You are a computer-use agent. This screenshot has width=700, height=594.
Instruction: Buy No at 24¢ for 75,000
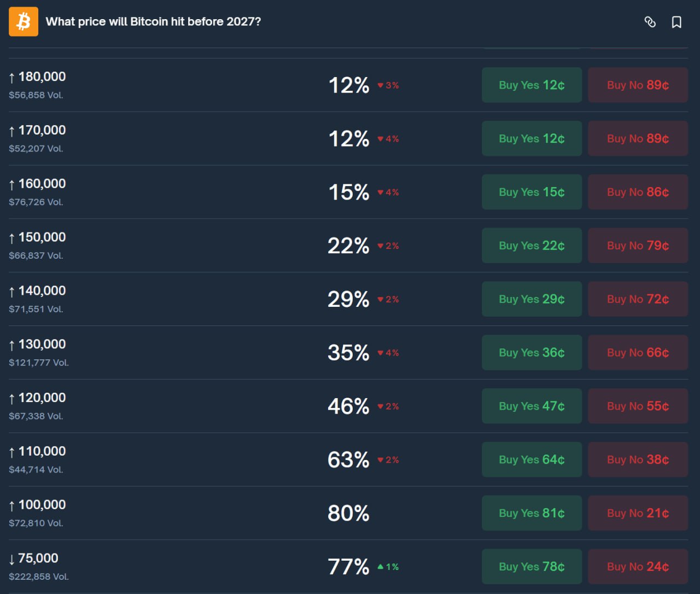click(x=638, y=567)
